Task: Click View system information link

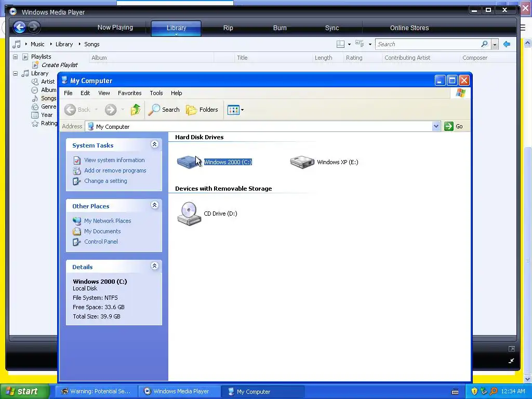Action: (114, 160)
